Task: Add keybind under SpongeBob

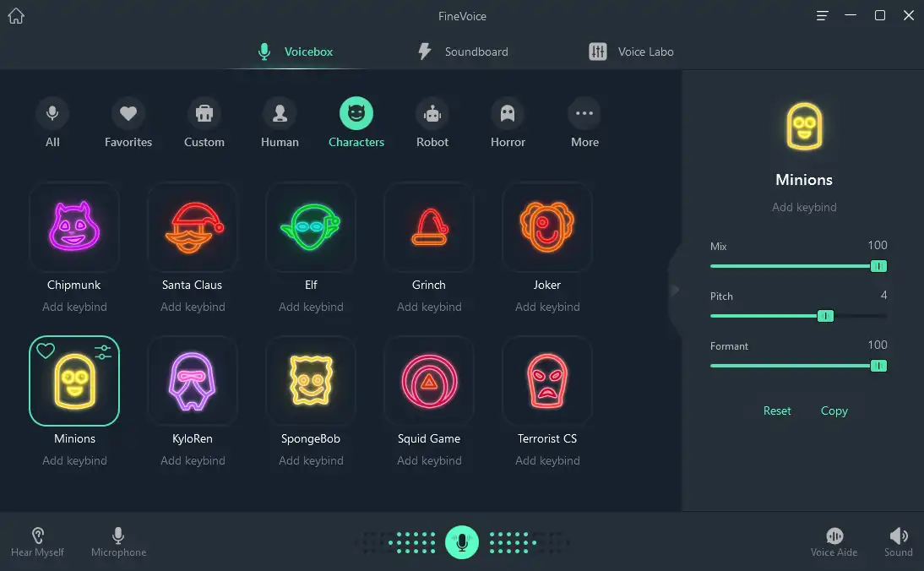Action: tap(311, 461)
